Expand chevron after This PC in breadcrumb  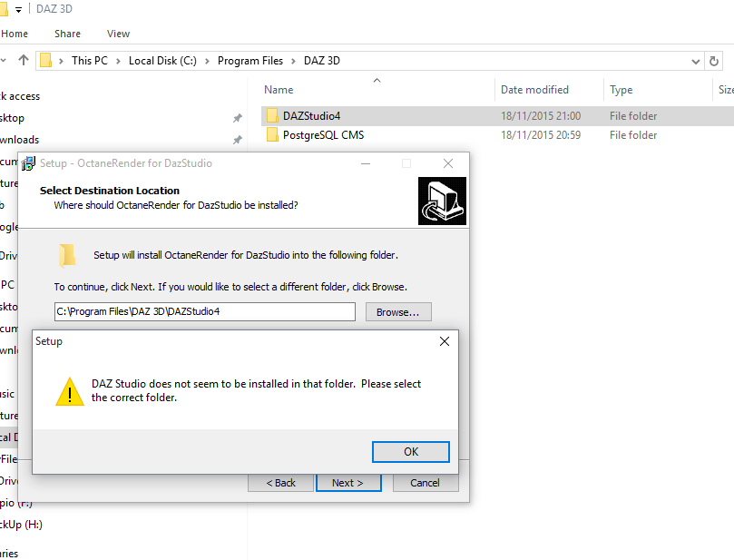point(118,62)
